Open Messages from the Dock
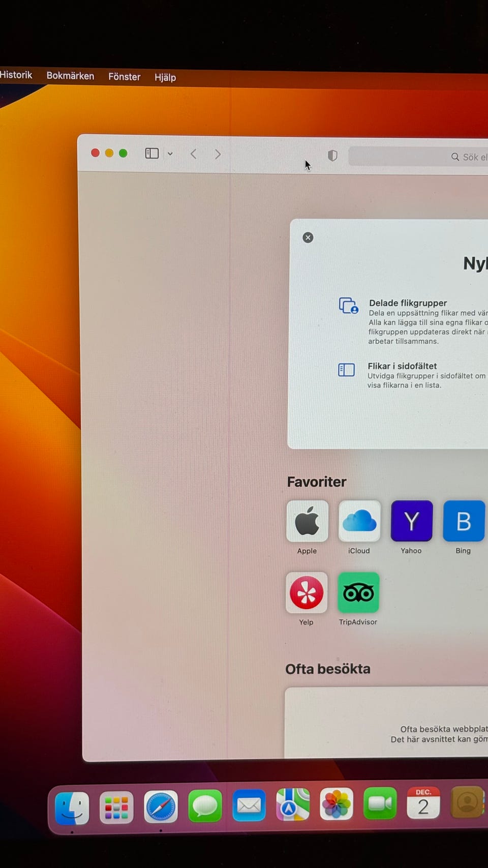488x868 pixels. (205, 806)
